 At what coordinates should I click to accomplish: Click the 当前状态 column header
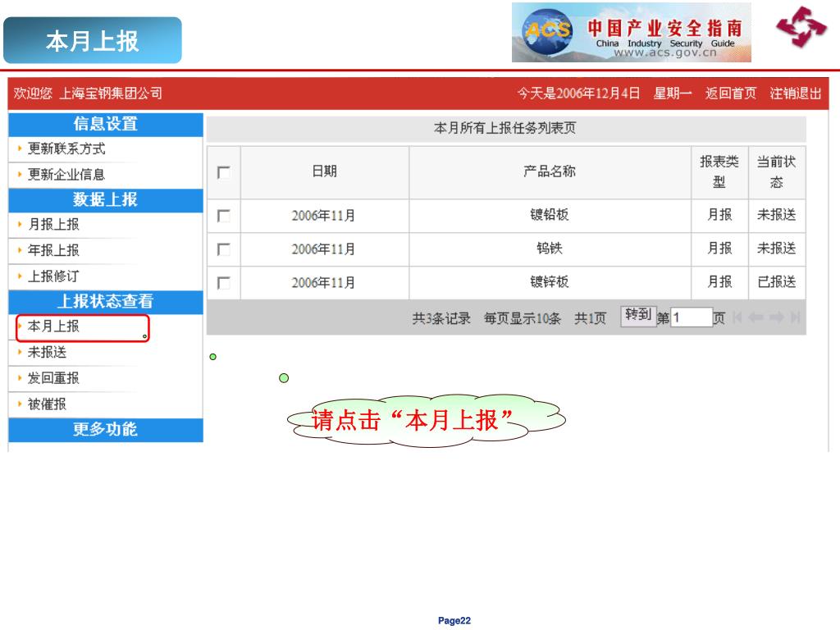[x=777, y=172]
